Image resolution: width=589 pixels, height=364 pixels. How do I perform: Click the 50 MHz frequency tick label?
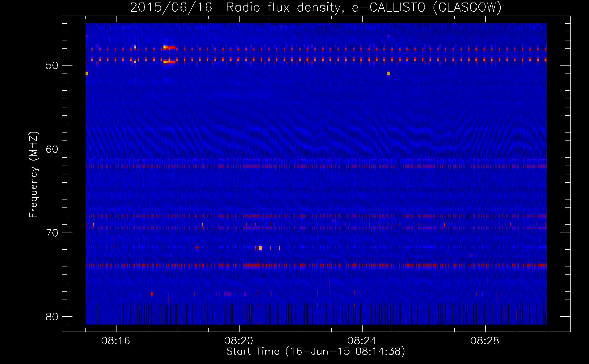pyautogui.click(x=52, y=66)
